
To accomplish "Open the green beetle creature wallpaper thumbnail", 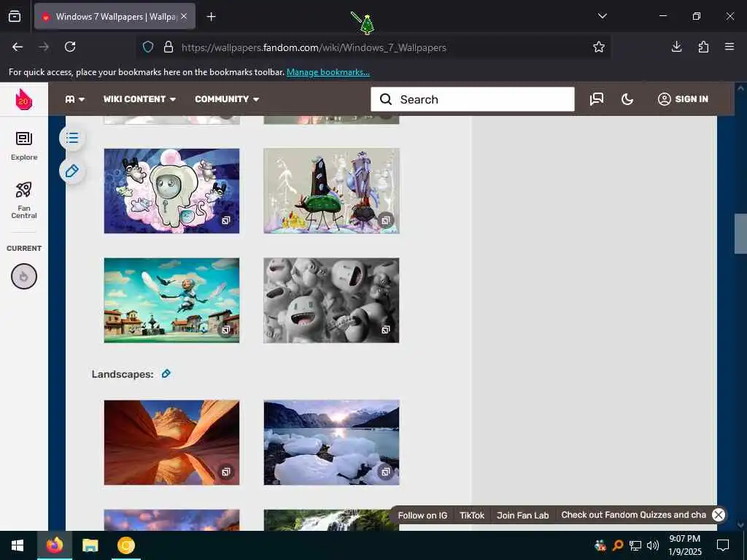I will [331, 191].
